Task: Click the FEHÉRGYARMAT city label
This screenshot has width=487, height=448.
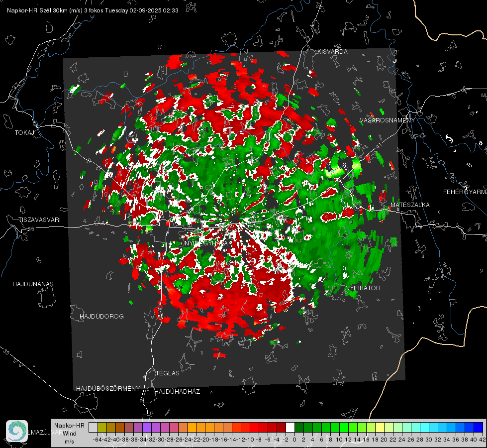Action: [x=465, y=192]
